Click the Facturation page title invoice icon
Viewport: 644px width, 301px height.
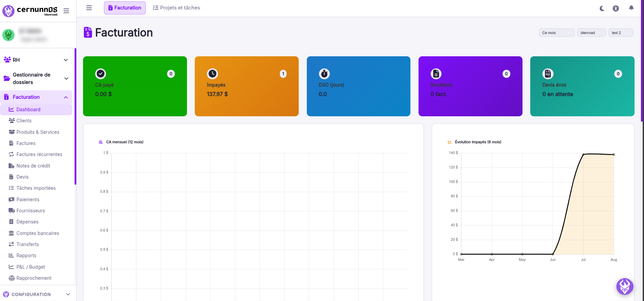88,32
